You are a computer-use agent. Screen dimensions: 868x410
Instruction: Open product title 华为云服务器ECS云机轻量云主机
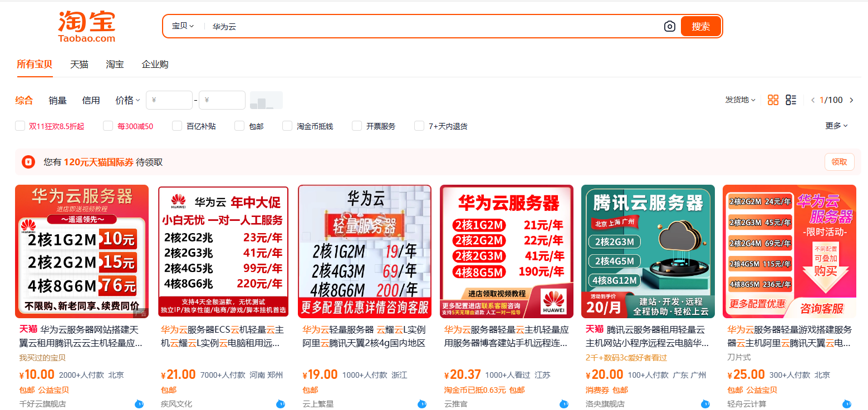pos(223,336)
